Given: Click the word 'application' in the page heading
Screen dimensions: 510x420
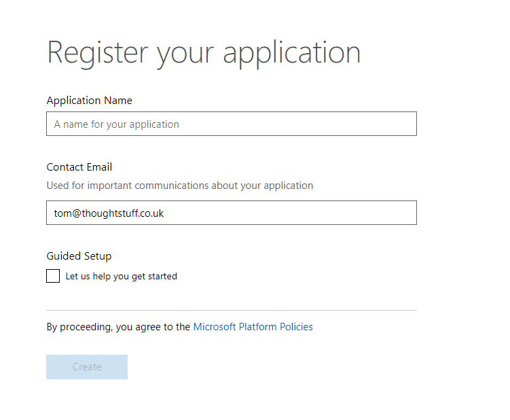Looking at the screenshot, I should pos(291,53).
